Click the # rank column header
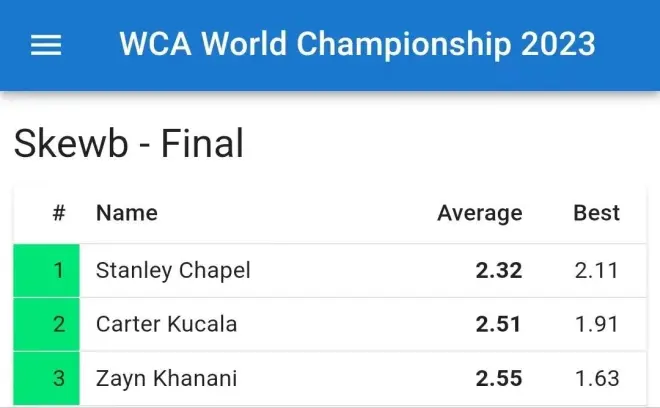Viewport: 660px width, 408px height. pyautogui.click(x=59, y=213)
